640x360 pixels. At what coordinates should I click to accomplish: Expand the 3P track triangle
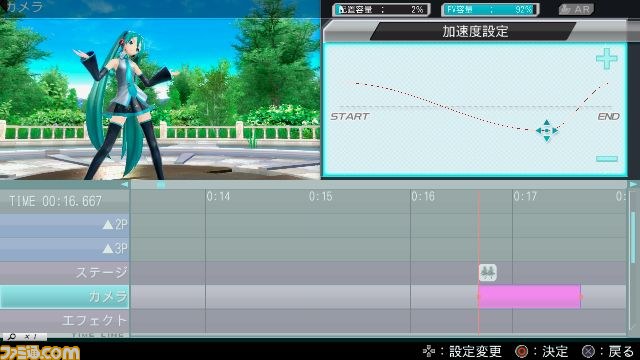click(x=108, y=248)
